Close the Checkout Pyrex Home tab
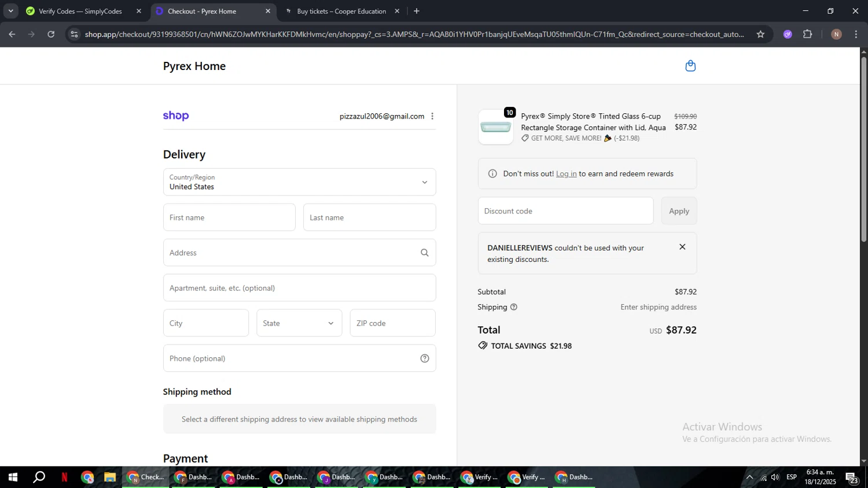The image size is (868, 488). click(268, 11)
